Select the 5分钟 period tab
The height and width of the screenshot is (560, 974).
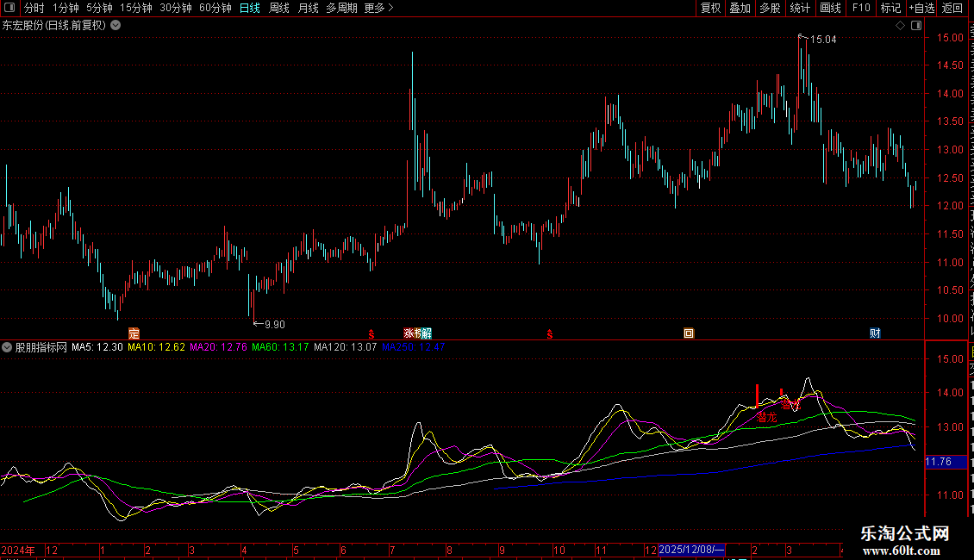99,8
